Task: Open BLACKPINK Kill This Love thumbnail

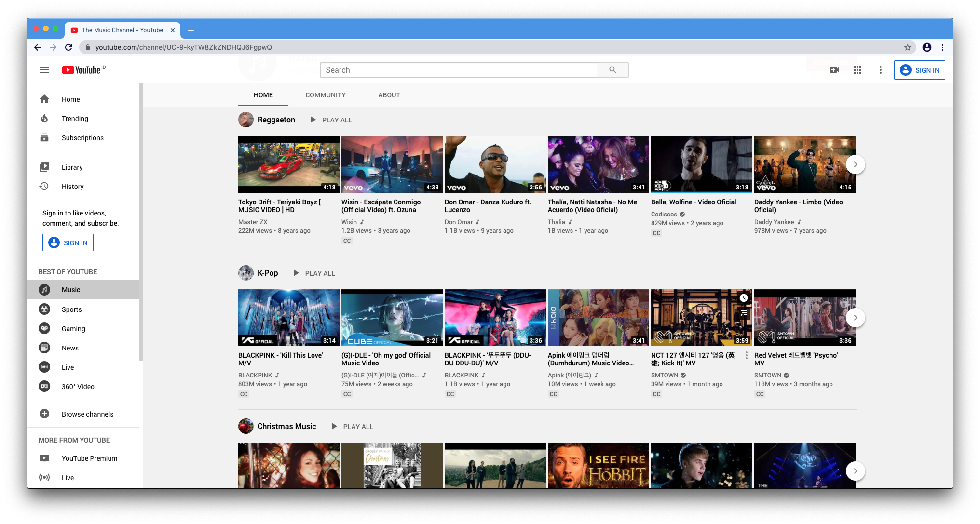Action: click(289, 318)
